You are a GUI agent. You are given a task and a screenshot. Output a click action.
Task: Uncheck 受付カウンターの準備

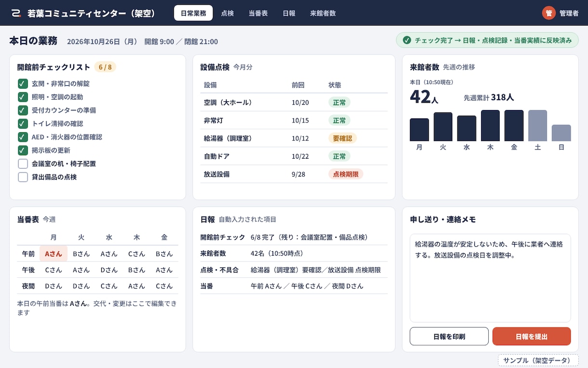tap(23, 110)
